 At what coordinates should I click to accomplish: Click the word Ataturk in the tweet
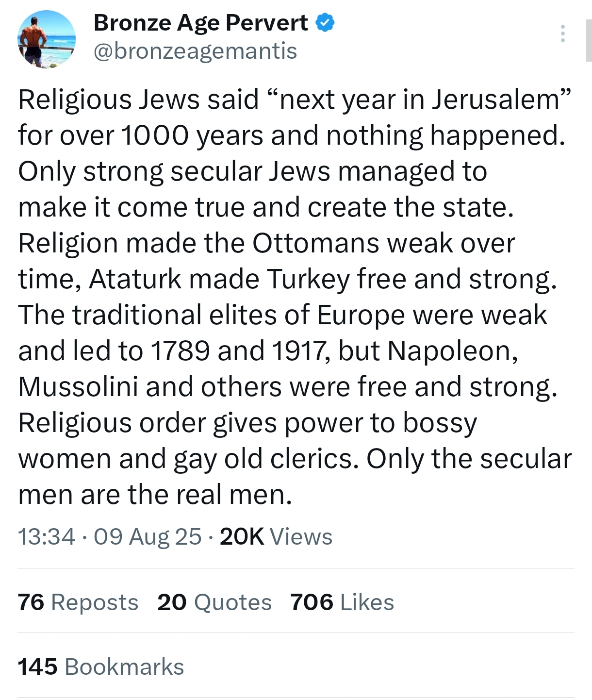135,279
